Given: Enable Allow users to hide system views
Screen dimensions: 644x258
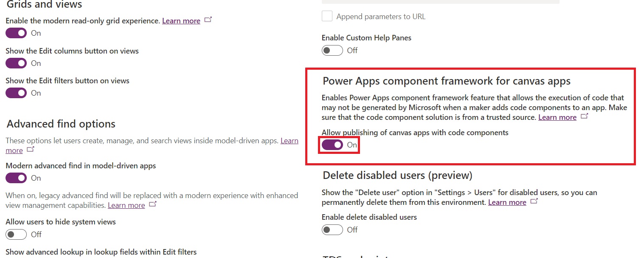Looking at the screenshot, I should 16,235.
